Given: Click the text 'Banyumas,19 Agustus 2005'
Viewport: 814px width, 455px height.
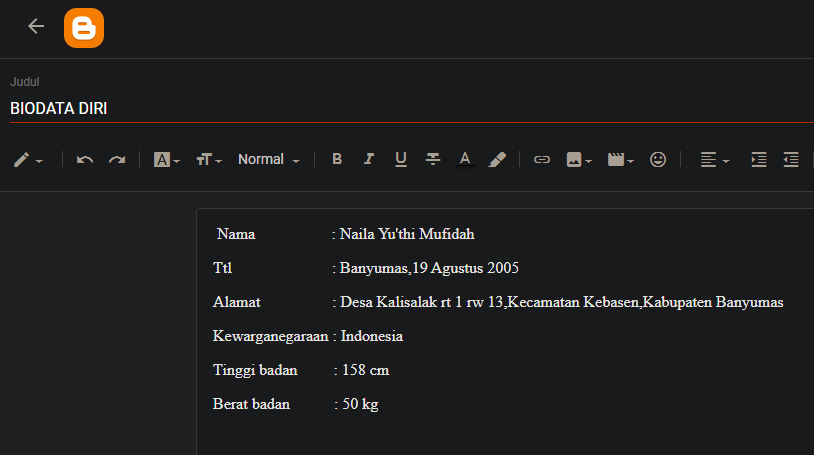Looking at the screenshot, I should tap(429, 268).
